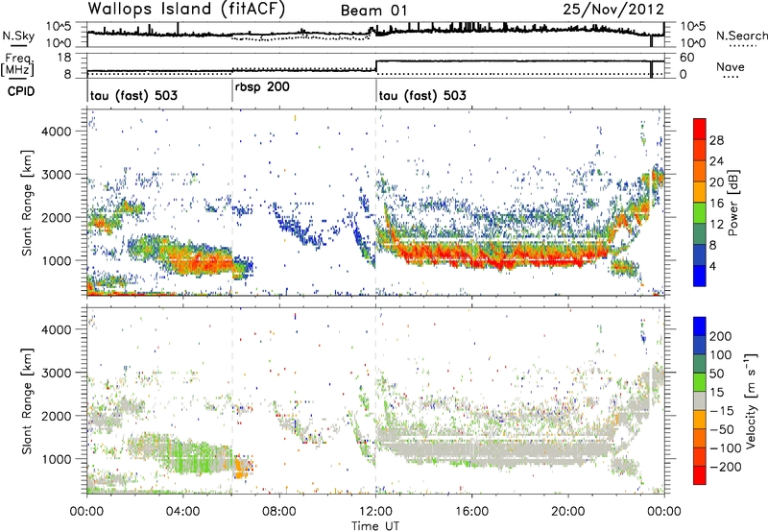Click the first 'tau (fast) 503' label at 00:00
Image resolution: width=768 pixels, height=532 pixels.
pos(133,95)
